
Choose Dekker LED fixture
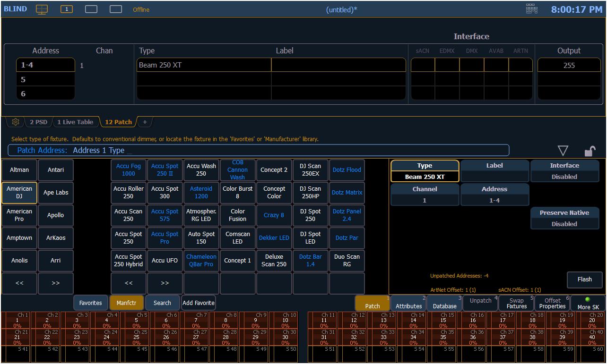click(x=274, y=238)
